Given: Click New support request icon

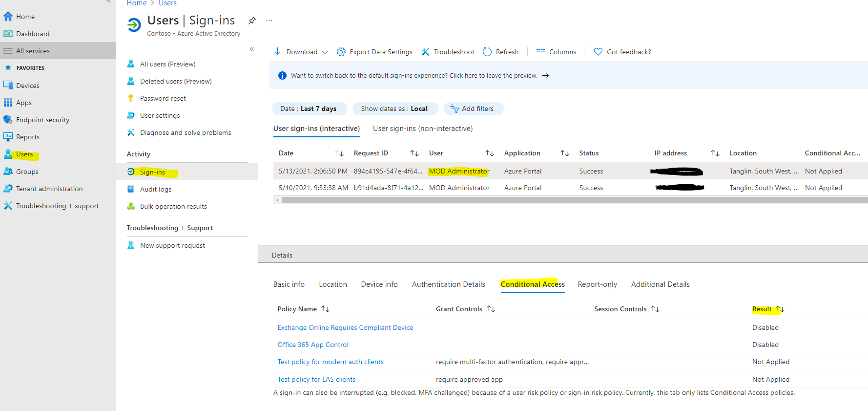Looking at the screenshot, I should (x=131, y=245).
